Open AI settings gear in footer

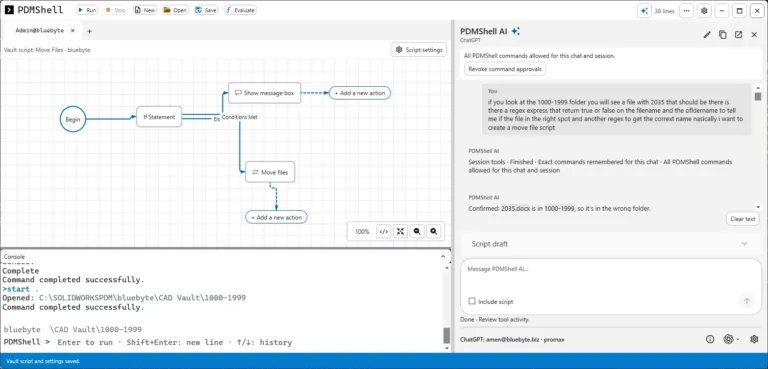point(754,339)
